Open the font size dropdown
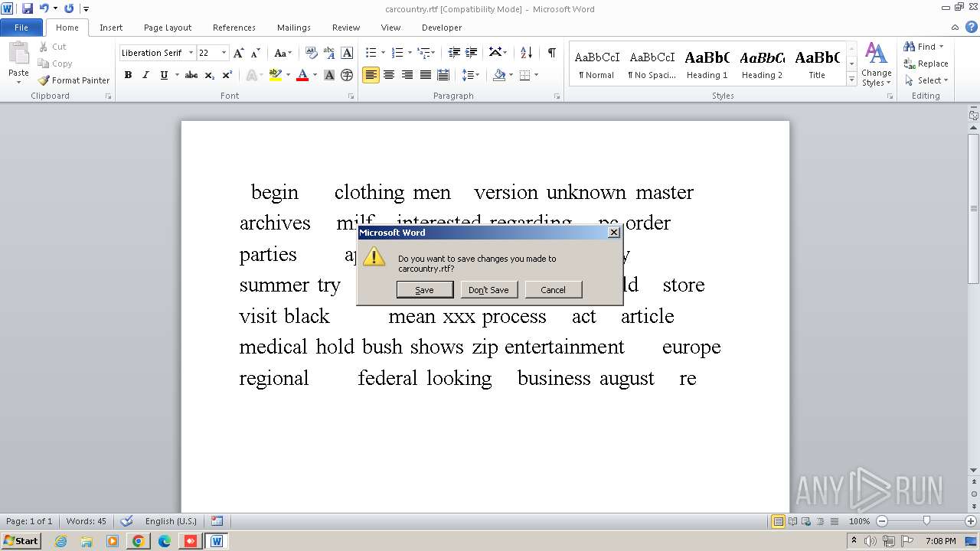The image size is (980, 551). pos(224,53)
